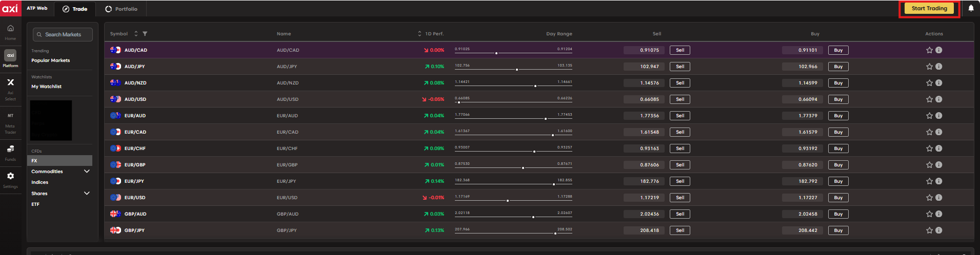Screen dimensions: 980x255
Task: Click the EUR/GBP day range slider
Action: 513,167
